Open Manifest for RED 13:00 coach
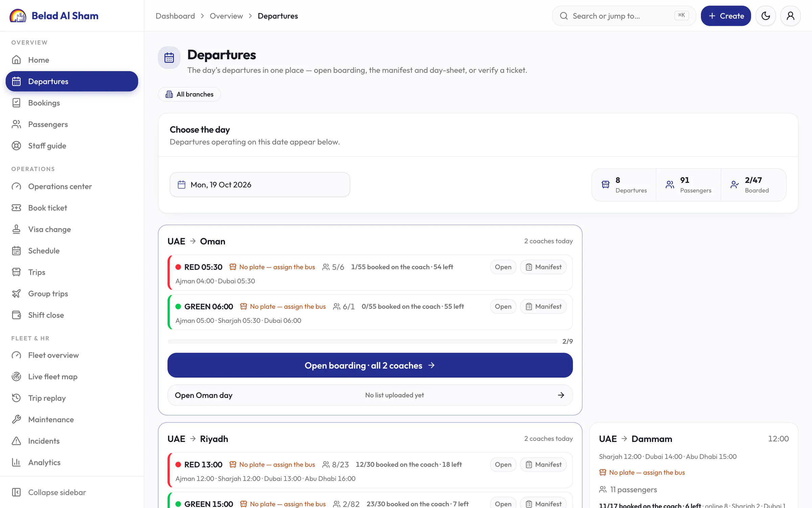The image size is (812, 508). pyautogui.click(x=543, y=465)
